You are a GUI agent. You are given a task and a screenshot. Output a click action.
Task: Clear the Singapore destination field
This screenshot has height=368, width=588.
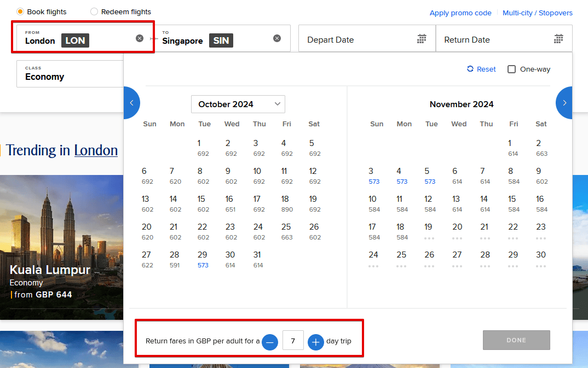point(277,38)
